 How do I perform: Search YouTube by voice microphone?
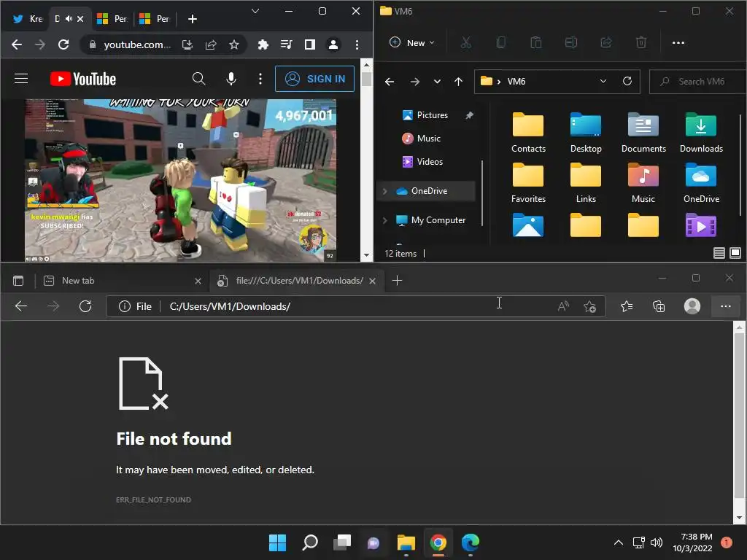tap(231, 79)
